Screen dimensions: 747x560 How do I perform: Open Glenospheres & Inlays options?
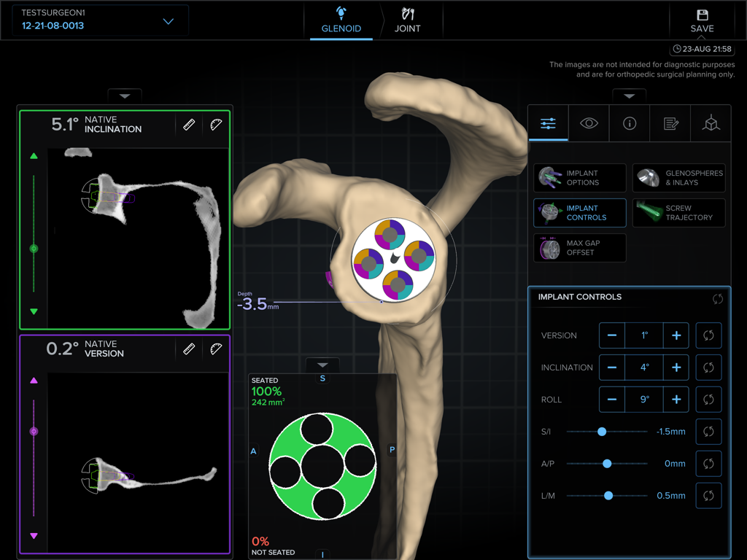(679, 178)
